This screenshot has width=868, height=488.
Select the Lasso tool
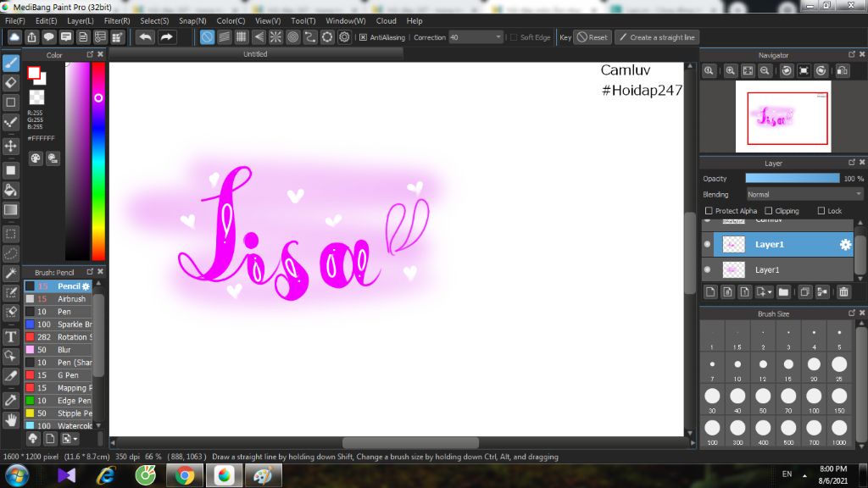point(10,253)
